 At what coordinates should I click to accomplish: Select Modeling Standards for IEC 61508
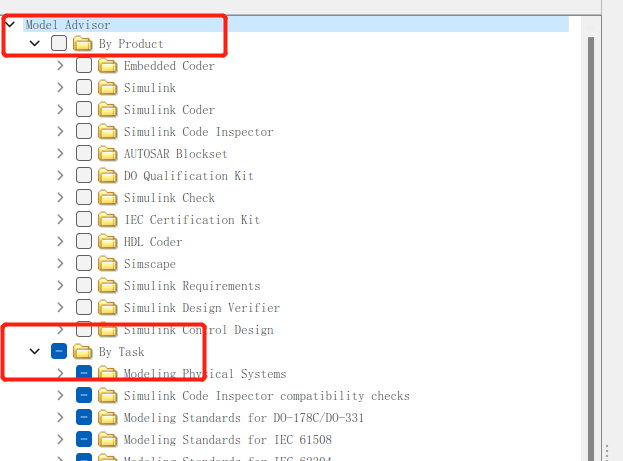[228, 440]
